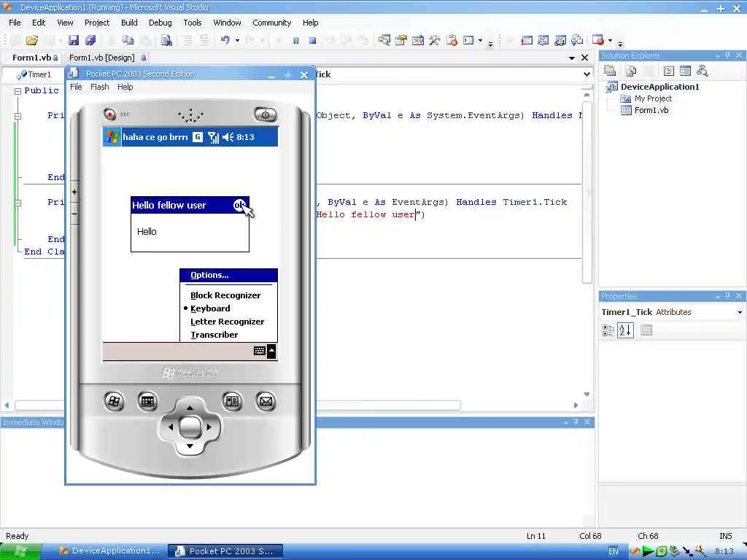This screenshot has width=747, height=560.
Task: Click Solution Explorer's Show All Files icon
Action: 631,71
